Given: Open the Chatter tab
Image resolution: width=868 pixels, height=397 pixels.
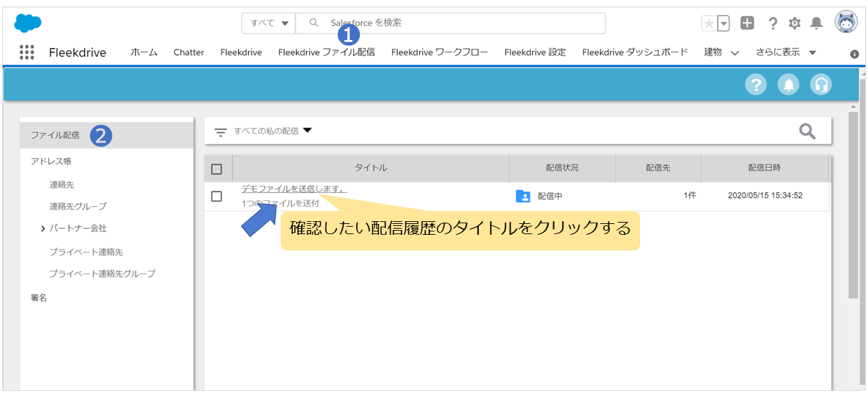Looking at the screenshot, I should [x=189, y=52].
